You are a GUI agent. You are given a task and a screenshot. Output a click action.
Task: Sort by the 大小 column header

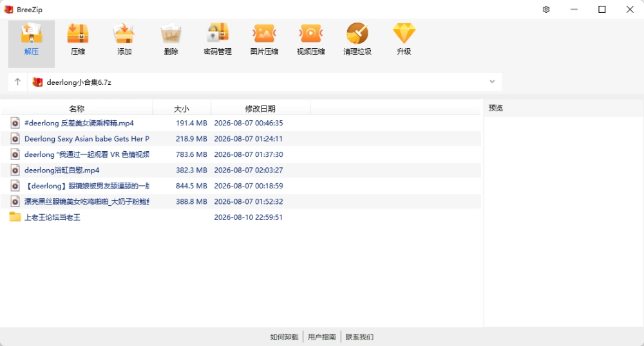[182, 108]
